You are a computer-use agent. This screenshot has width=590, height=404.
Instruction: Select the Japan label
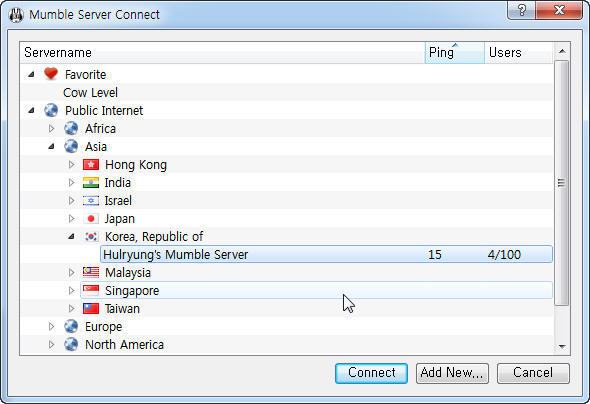[119, 219]
